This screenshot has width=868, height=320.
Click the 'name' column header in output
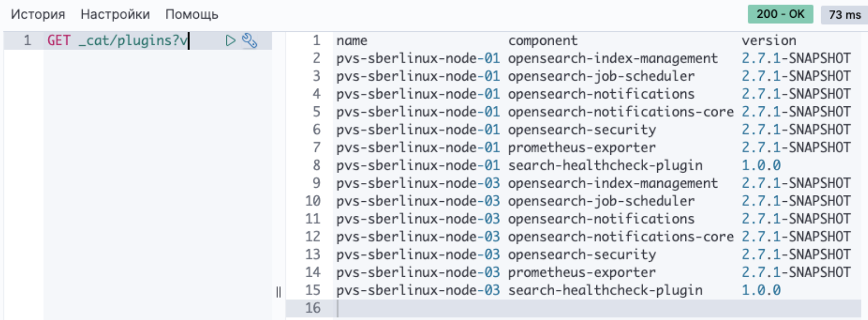[351, 41]
